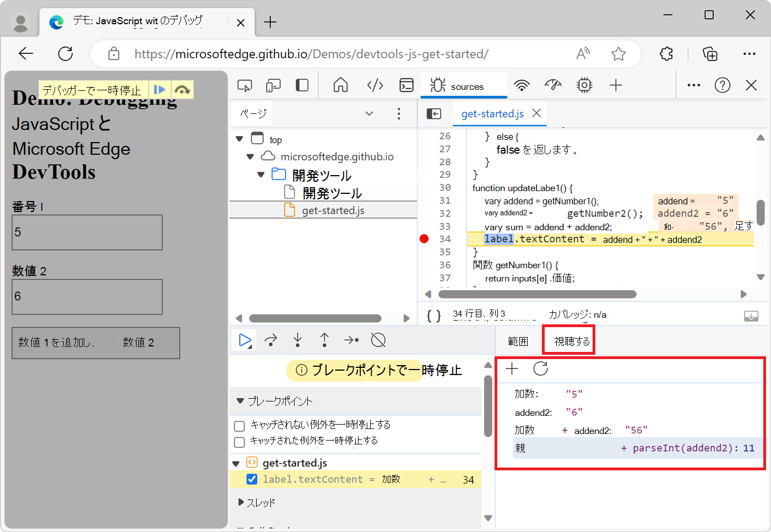The height and width of the screenshot is (532, 771).
Task: Select the inspect element tool
Action: 245,85
